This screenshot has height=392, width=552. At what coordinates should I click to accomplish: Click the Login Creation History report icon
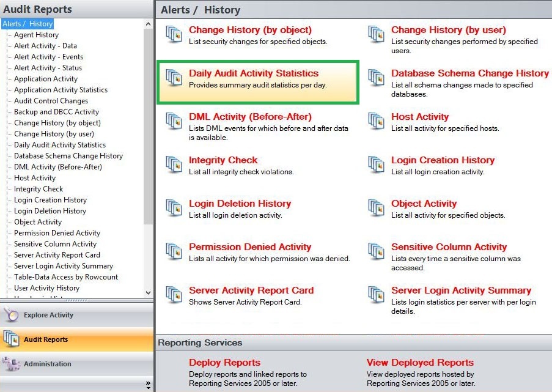click(376, 164)
